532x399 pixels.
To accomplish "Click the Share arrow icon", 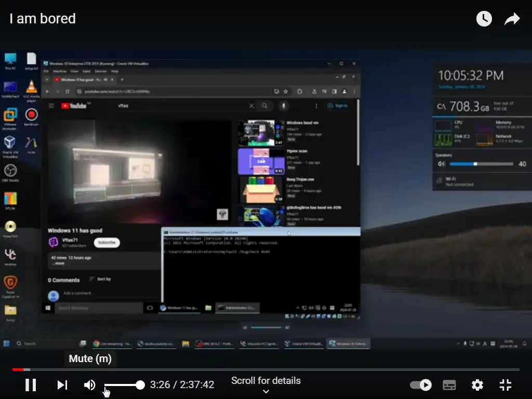I will pyautogui.click(x=512, y=19).
